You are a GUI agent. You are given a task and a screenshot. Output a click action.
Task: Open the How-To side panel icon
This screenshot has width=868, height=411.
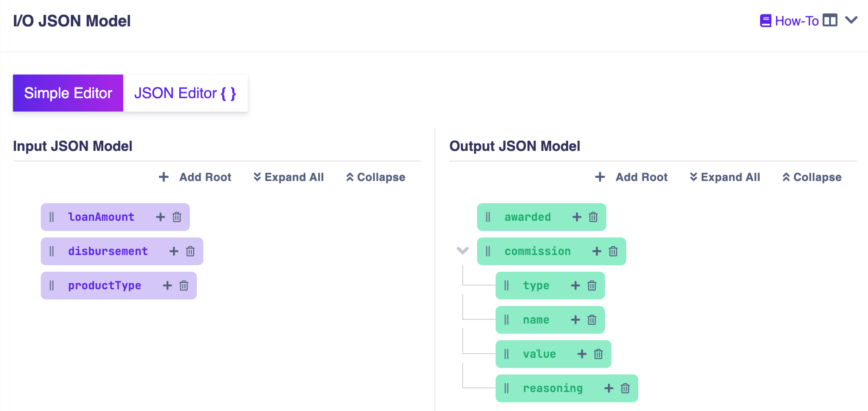click(x=830, y=20)
